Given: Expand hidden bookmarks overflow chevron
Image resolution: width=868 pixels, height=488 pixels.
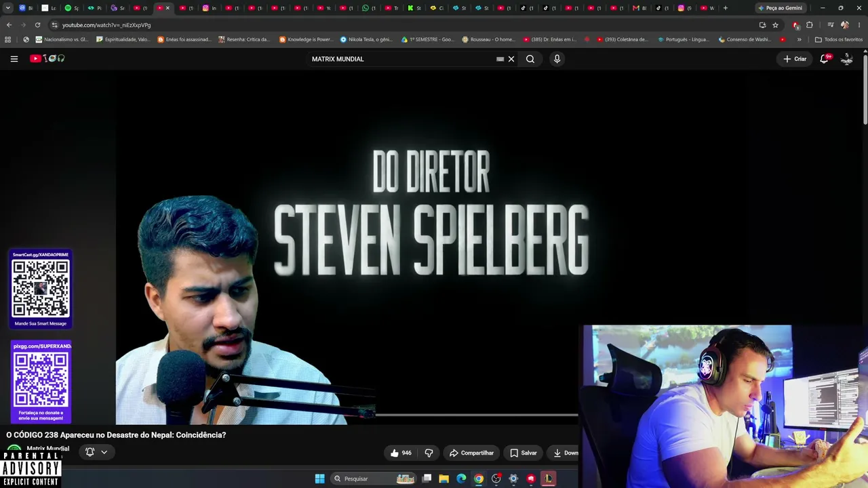Looking at the screenshot, I should (x=799, y=39).
